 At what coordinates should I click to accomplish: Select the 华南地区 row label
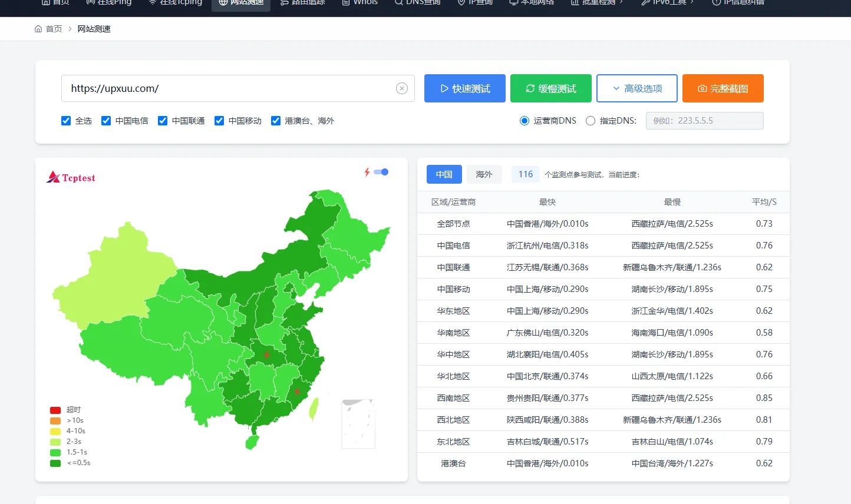[453, 333]
